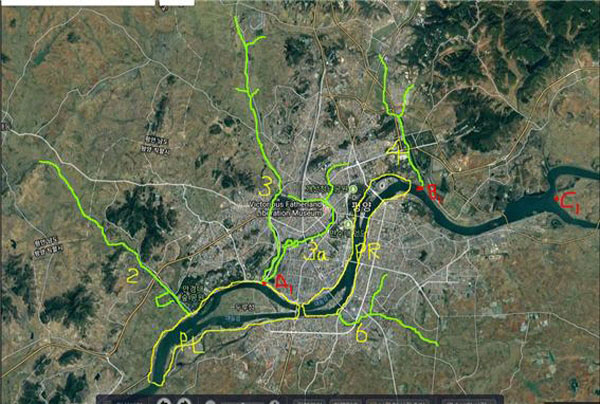The width and height of the screenshot is (600, 404).
Task: Click the Korean place label at upper left
Action: click(156, 144)
